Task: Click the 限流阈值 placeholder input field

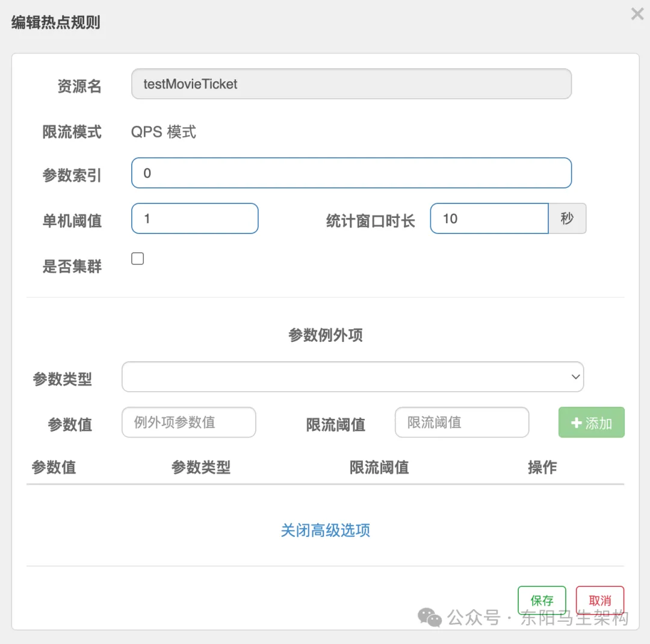Action: pyautogui.click(x=462, y=423)
